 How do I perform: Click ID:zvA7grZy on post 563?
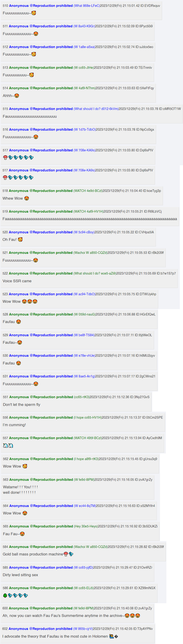click(x=144, y=479)
